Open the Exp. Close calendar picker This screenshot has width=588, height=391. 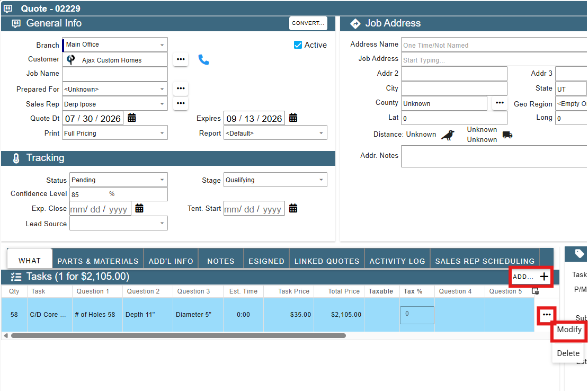pyautogui.click(x=139, y=208)
